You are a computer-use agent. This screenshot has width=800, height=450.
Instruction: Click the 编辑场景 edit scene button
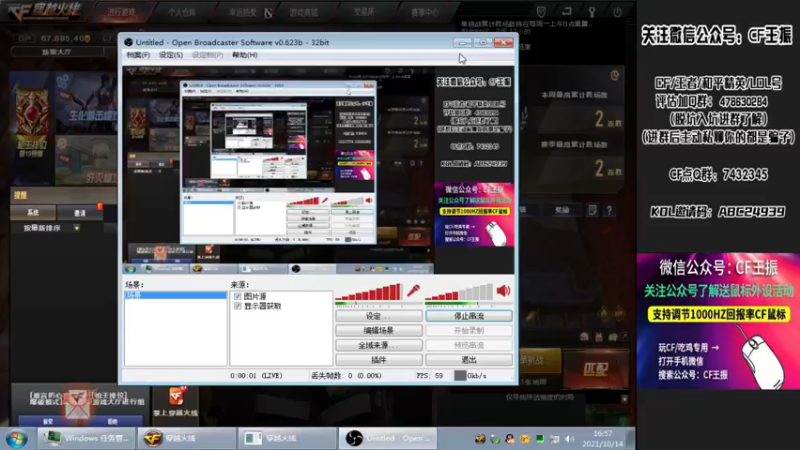pos(379,331)
